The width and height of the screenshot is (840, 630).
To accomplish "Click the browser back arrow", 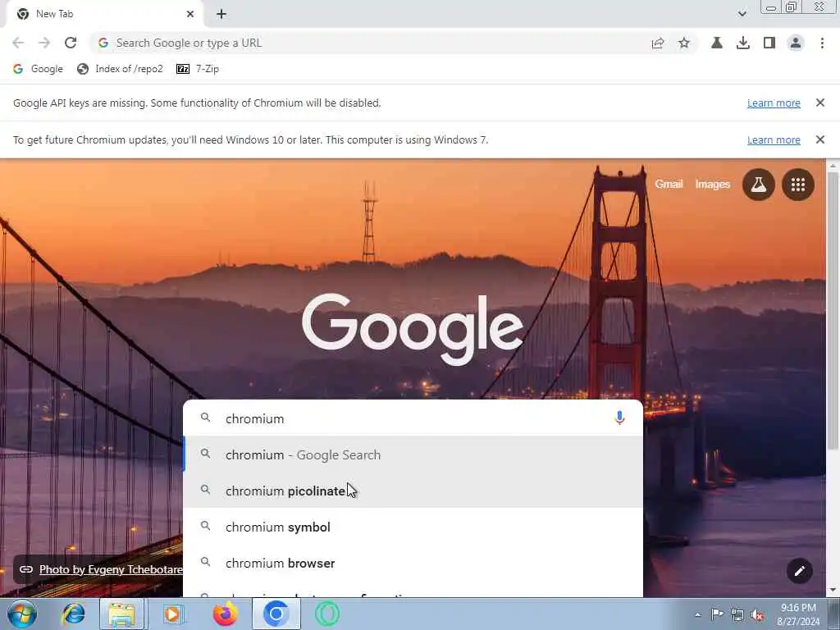I will [18, 43].
